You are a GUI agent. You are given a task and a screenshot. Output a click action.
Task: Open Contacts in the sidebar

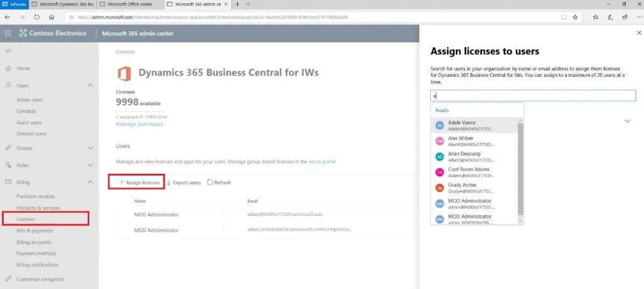tap(26, 111)
